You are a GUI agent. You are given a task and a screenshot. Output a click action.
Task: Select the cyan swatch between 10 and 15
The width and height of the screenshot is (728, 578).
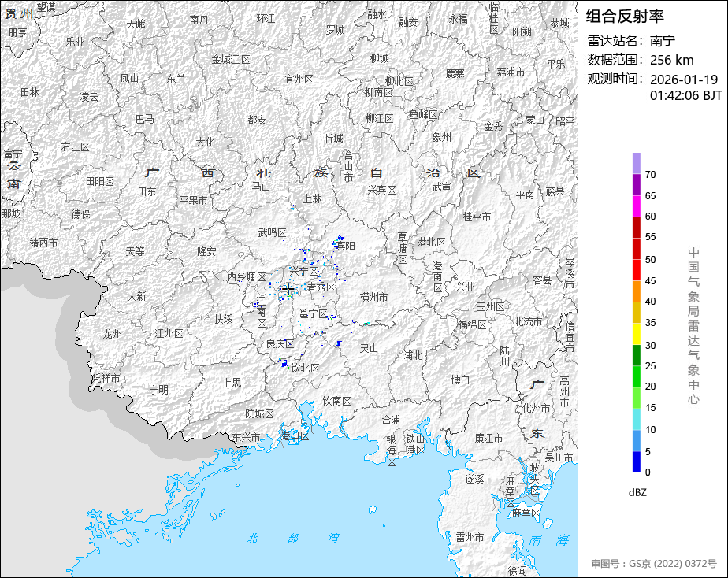[636, 420]
